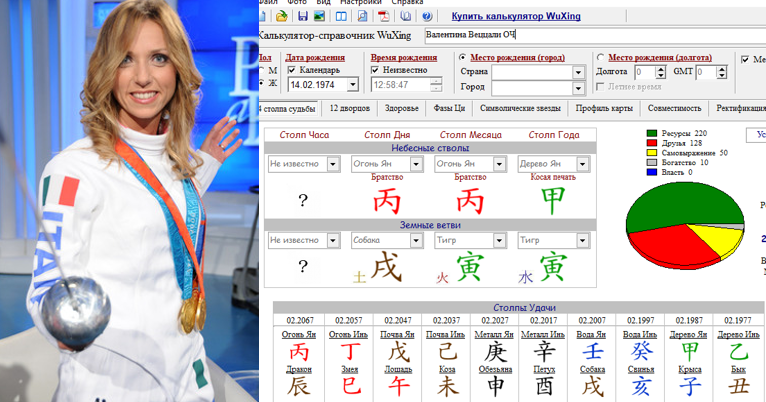
Task: Click the floppy disk save icon
Action: [x=302, y=16]
